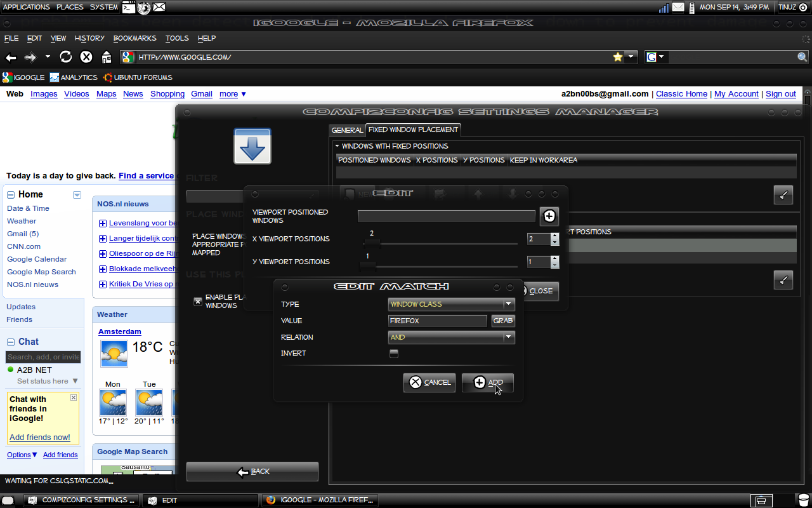Expand the Oliespoor op de news item
This screenshot has width=812, height=508.
(x=103, y=254)
